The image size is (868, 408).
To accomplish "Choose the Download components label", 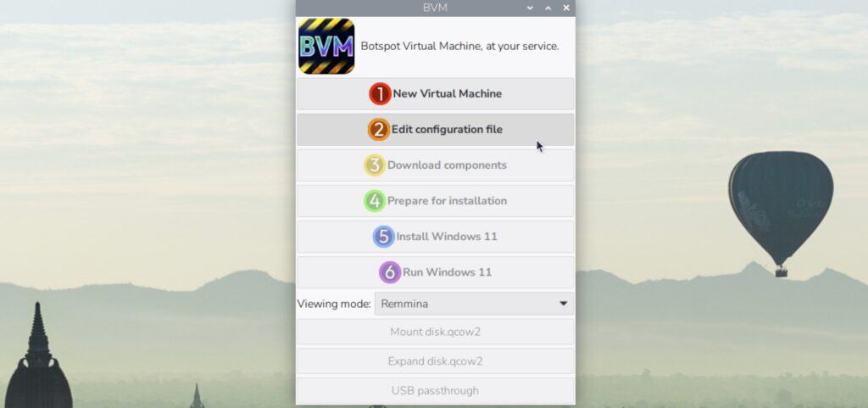I will pyautogui.click(x=447, y=165).
